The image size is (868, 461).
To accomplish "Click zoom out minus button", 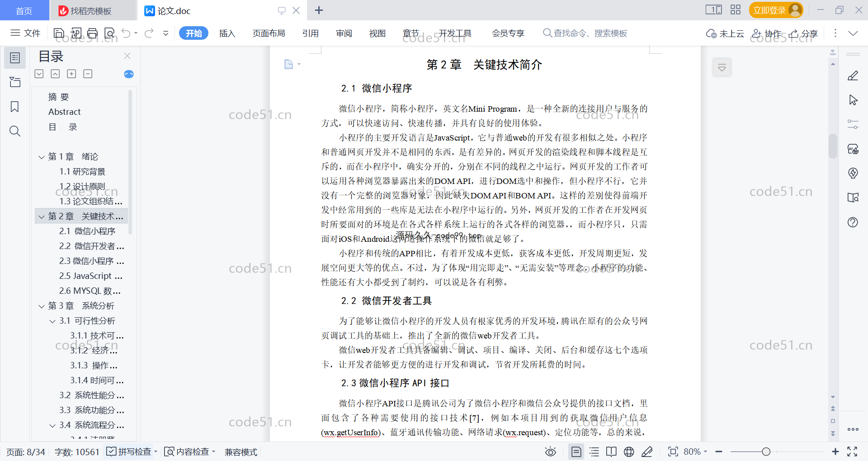I will pyautogui.click(x=719, y=452).
